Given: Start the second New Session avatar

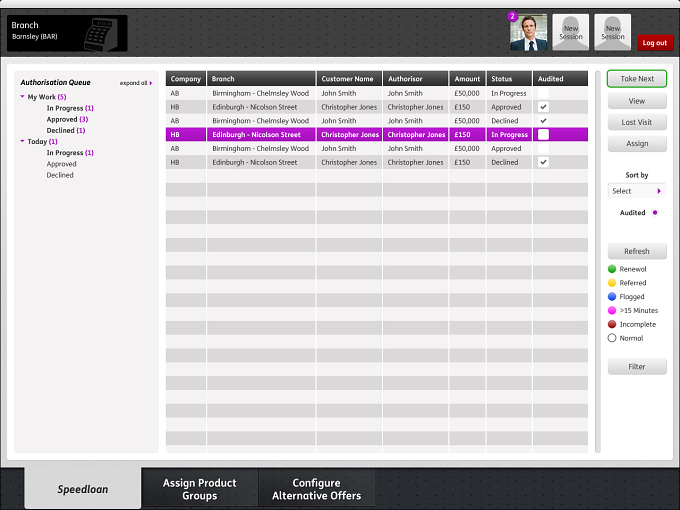Looking at the screenshot, I should [612, 33].
